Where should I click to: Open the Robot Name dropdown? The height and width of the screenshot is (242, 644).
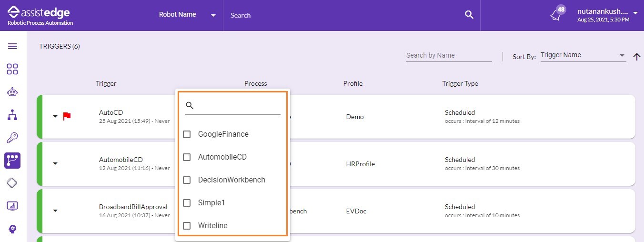188,15
